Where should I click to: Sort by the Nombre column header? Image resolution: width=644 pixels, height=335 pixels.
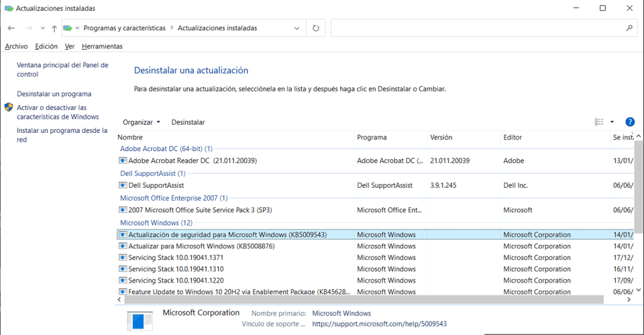130,137
